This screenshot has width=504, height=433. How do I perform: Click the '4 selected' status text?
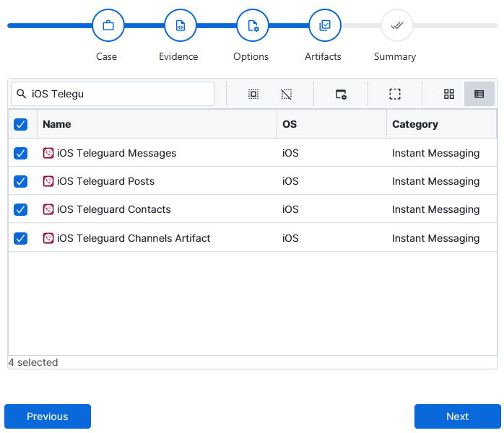click(x=33, y=362)
